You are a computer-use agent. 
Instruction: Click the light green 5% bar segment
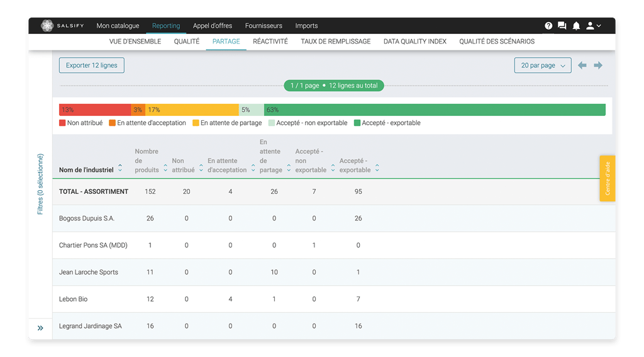[x=252, y=110]
